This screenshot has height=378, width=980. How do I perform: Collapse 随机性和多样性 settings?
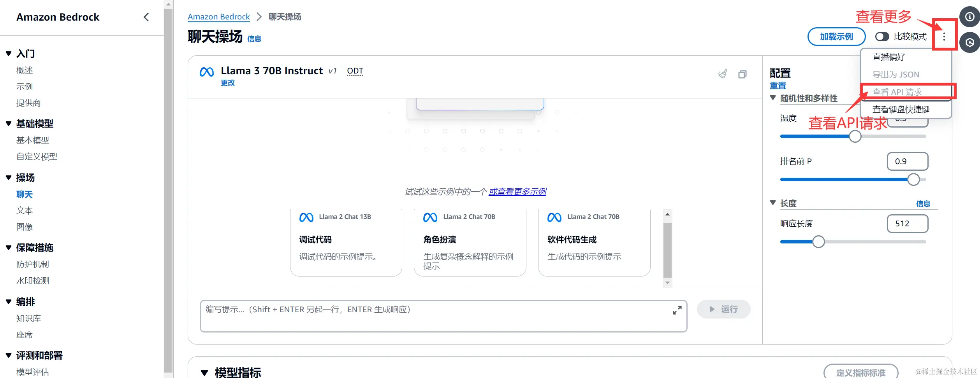tap(773, 98)
